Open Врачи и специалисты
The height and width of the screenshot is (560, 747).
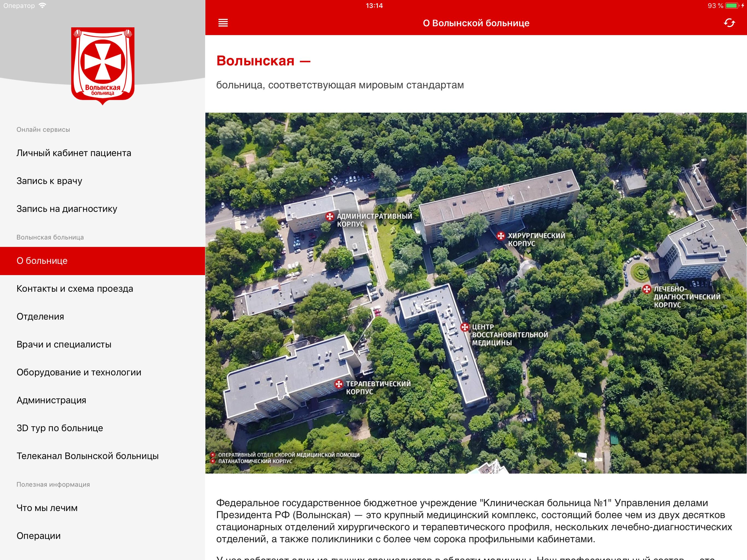tap(102, 345)
